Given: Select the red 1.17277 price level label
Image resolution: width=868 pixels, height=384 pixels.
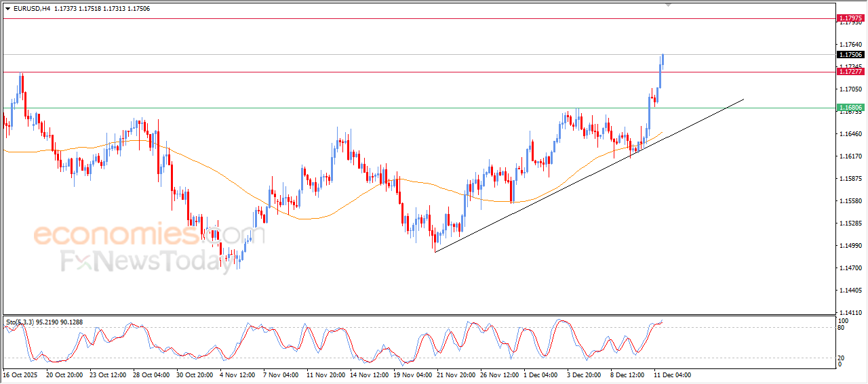Looking at the screenshot, I should click(x=850, y=71).
